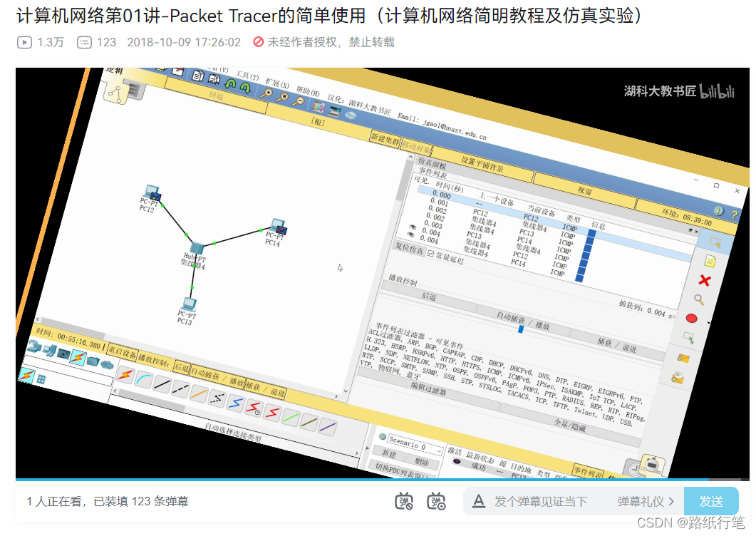The image size is (756, 536).
Task: Click the 设置平铺背景 button
Action: (x=482, y=165)
